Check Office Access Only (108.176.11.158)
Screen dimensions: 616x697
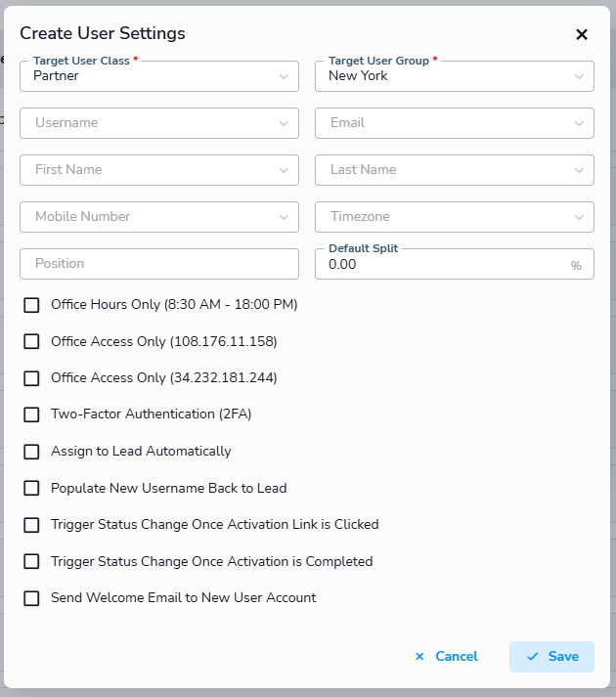coord(32,341)
